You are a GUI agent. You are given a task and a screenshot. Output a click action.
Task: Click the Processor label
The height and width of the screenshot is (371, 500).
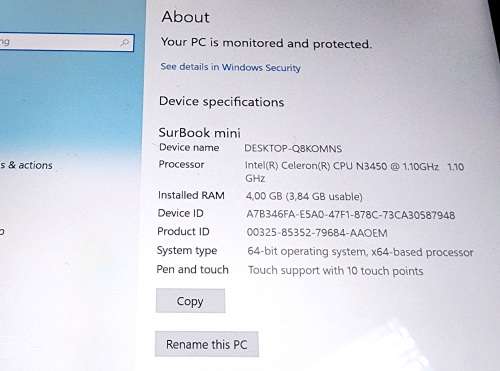coord(181,164)
